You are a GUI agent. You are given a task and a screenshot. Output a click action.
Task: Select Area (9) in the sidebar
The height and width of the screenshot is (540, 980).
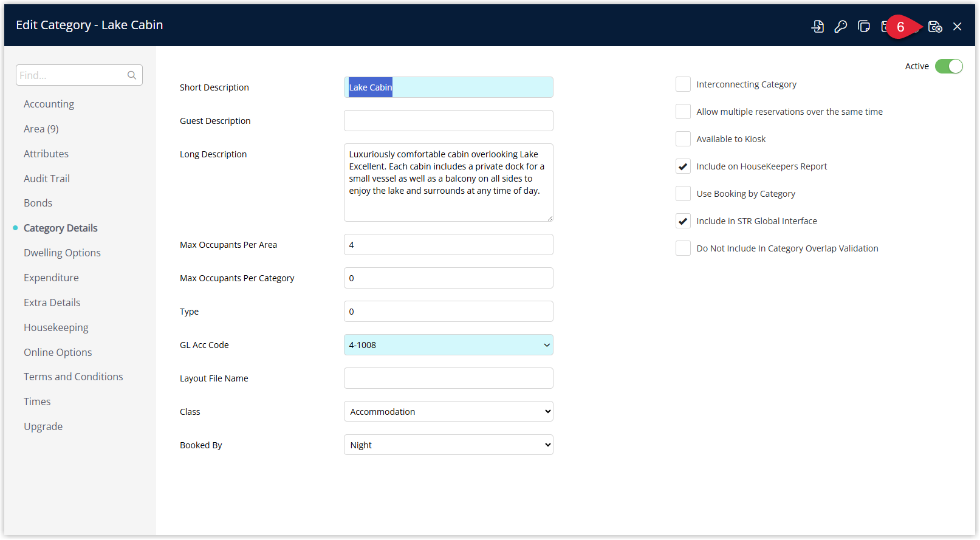click(x=41, y=129)
